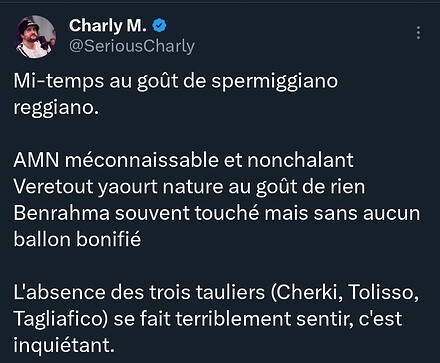Click the name 'Tagliafico' in the tweet
The image size is (440, 363).
pyautogui.click(x=56, y=319)
